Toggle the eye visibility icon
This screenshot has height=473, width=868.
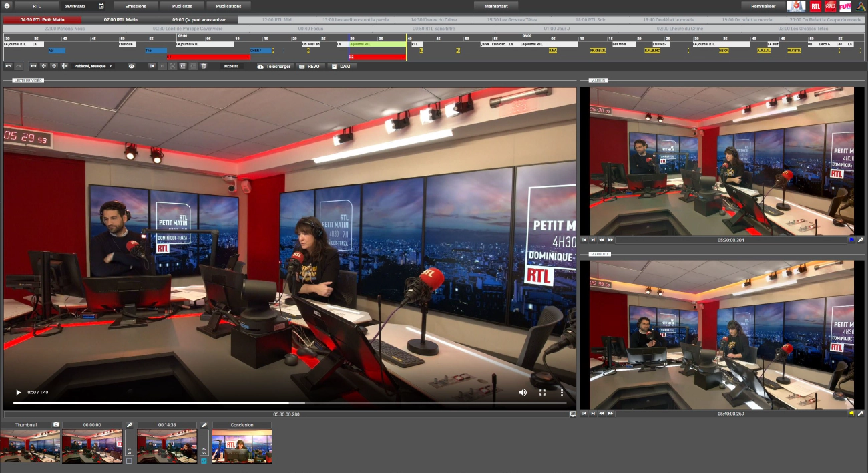point(132,66)
